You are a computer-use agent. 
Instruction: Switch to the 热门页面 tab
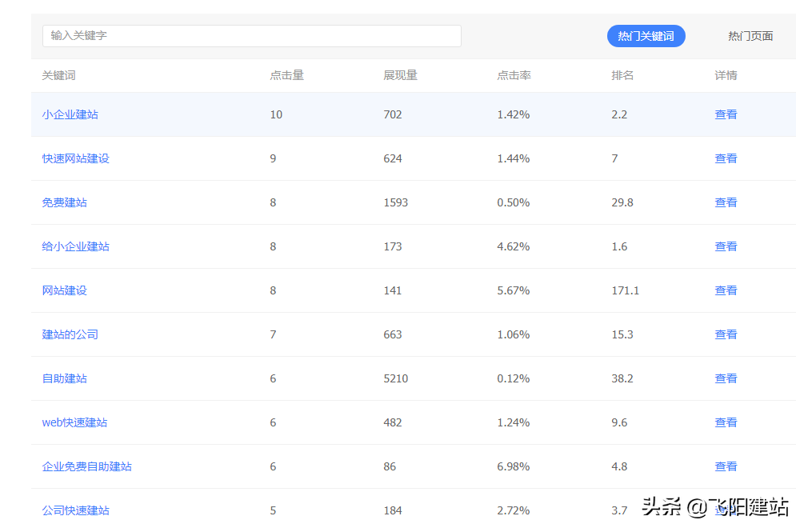pyautogui.click(x=750, y=36)
